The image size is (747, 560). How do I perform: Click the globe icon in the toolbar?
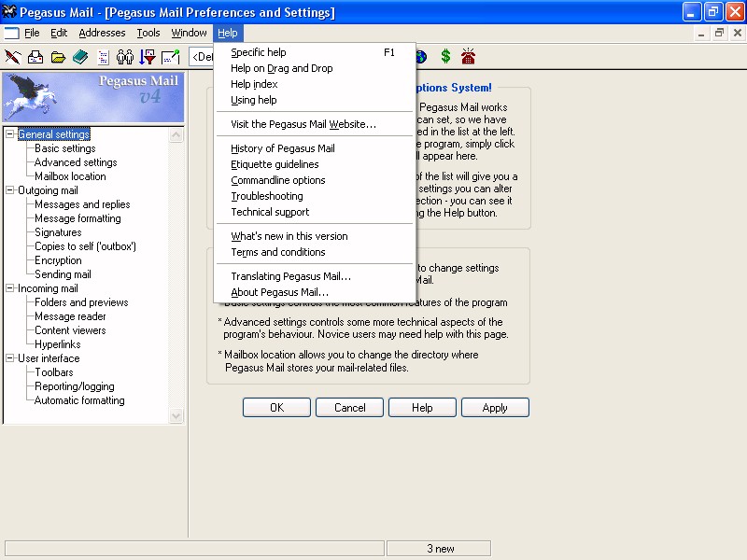point(421,57)
